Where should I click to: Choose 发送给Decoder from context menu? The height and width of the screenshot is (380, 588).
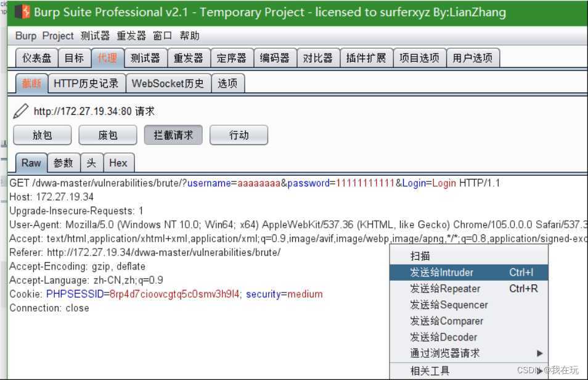469,337
